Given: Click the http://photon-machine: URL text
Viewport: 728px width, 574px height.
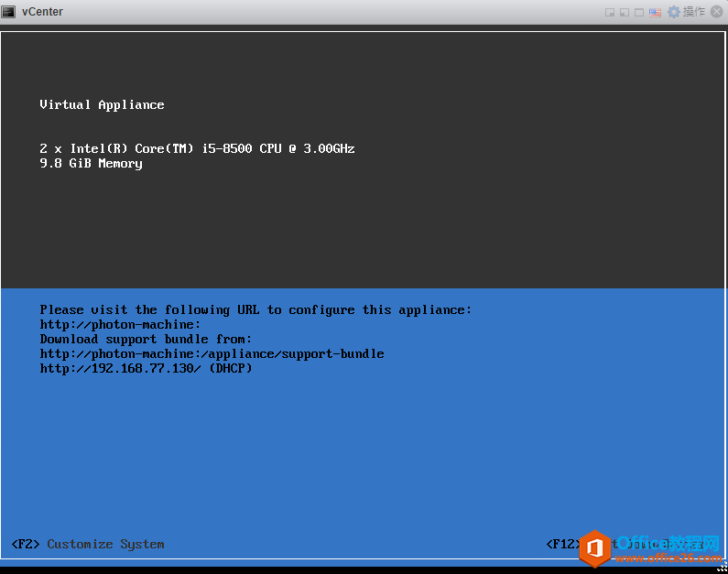Looking at the screenshot, I should 120,324.
